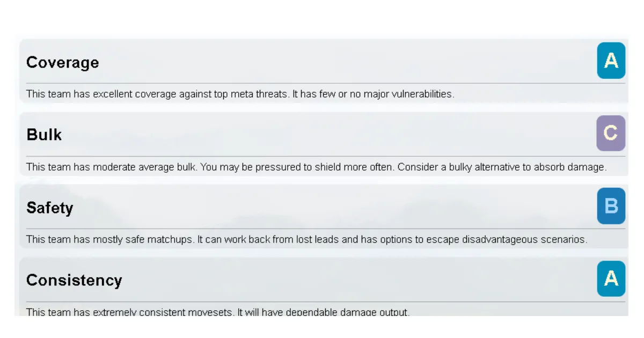
Task: Collapse the Safety section heading
Action: point(49,208)
